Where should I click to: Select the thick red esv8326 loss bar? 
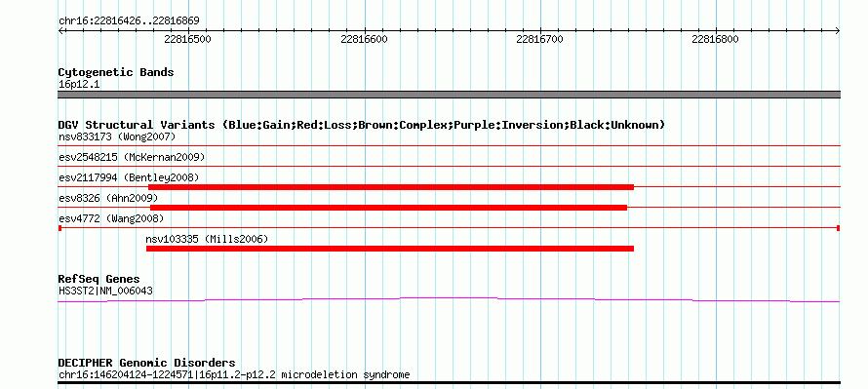pyautogui.click(x=388, y=208)
